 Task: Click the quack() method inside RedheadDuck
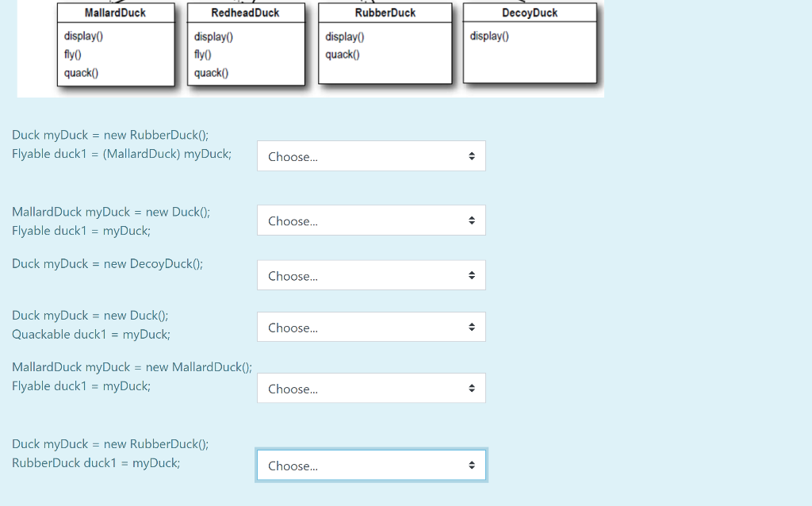click(x=209, y=73)
